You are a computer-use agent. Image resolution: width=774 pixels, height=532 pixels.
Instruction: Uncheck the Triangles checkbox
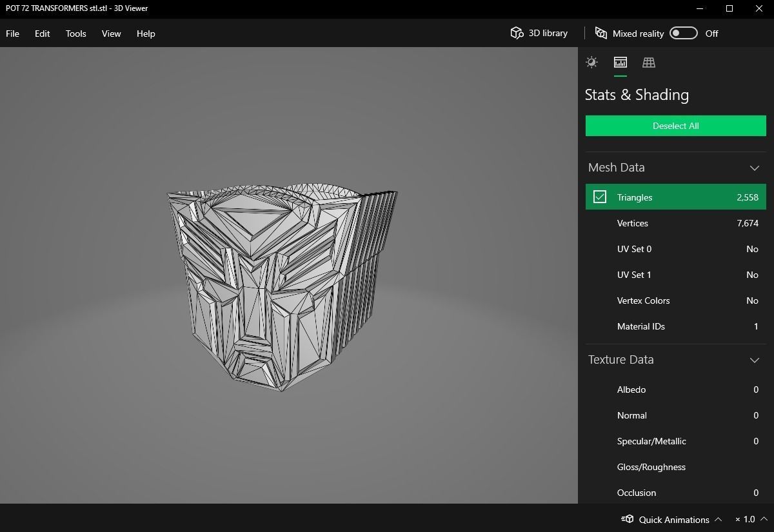[x=600, y=197]
